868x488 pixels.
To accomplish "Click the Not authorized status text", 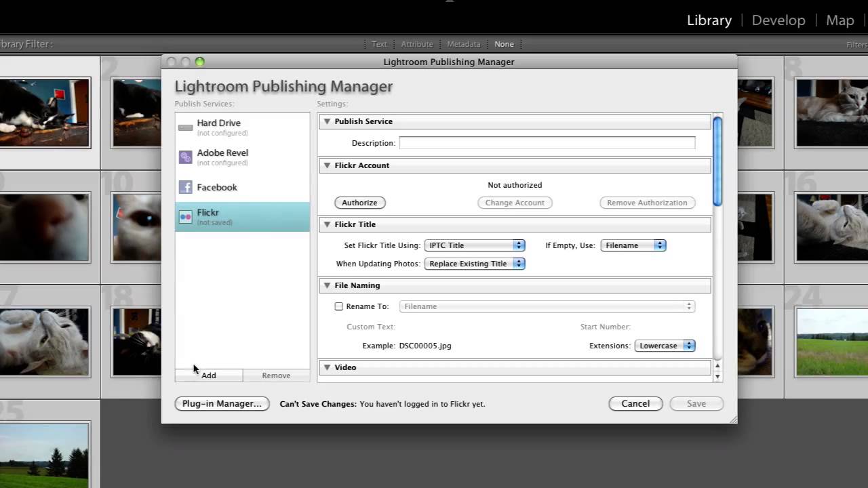I will coord(515,185).
